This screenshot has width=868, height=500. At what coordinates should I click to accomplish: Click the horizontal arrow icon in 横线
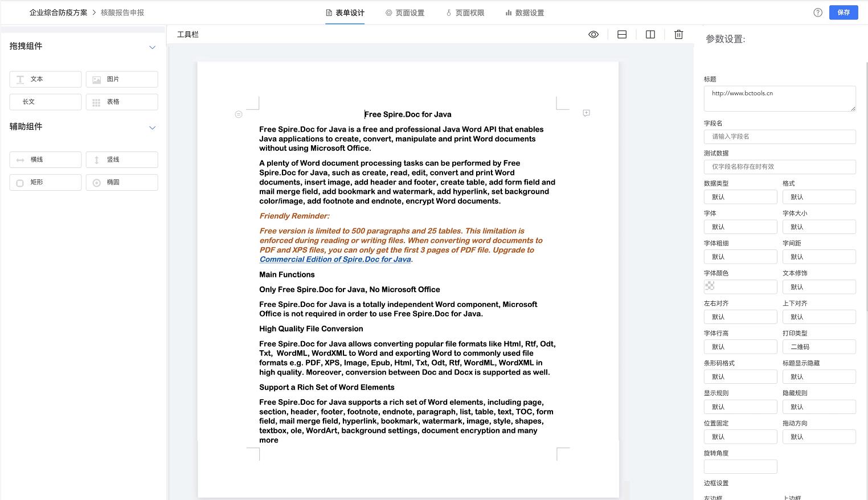20,160
